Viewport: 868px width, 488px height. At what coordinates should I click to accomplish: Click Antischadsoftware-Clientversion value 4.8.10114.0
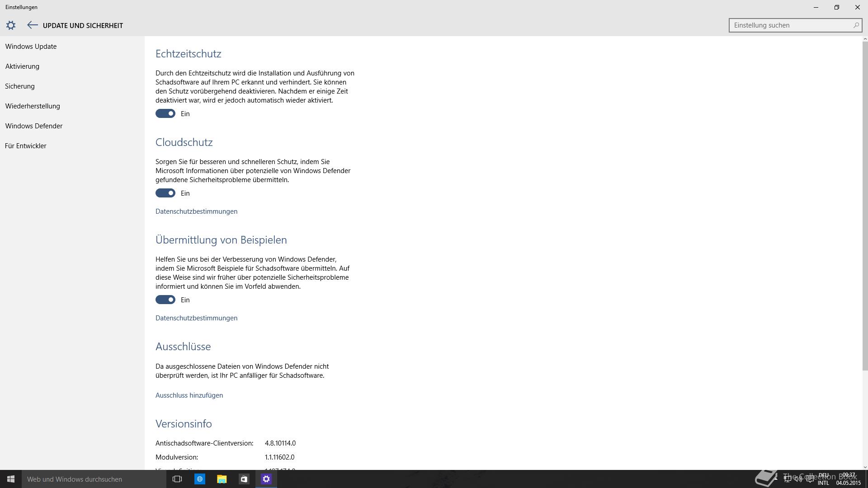pos(280,443)
